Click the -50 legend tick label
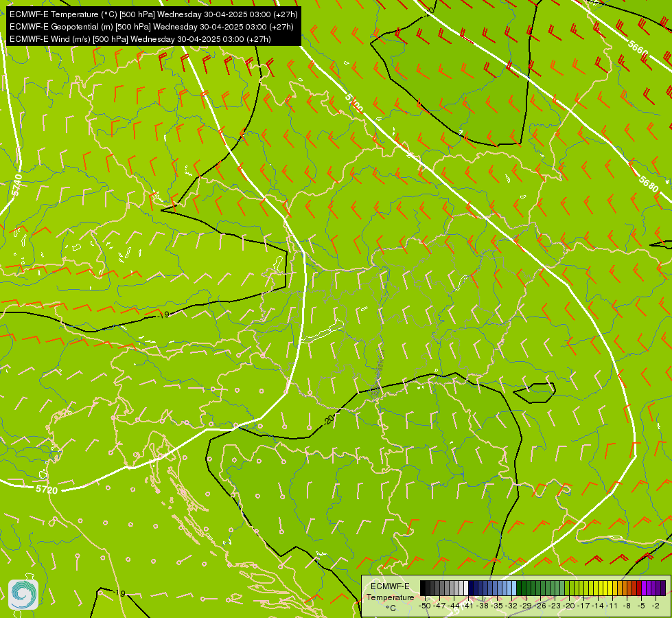 (x=425, y=606)
